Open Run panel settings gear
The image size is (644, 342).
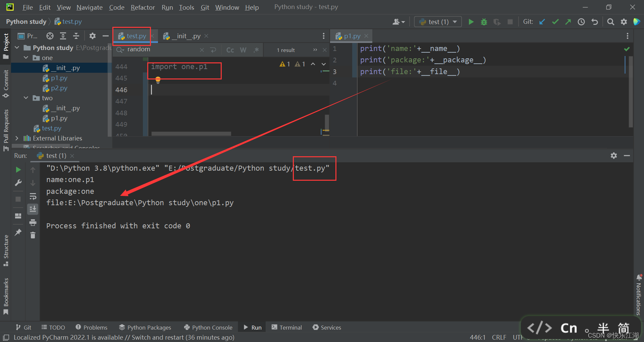tap(614, 156)
